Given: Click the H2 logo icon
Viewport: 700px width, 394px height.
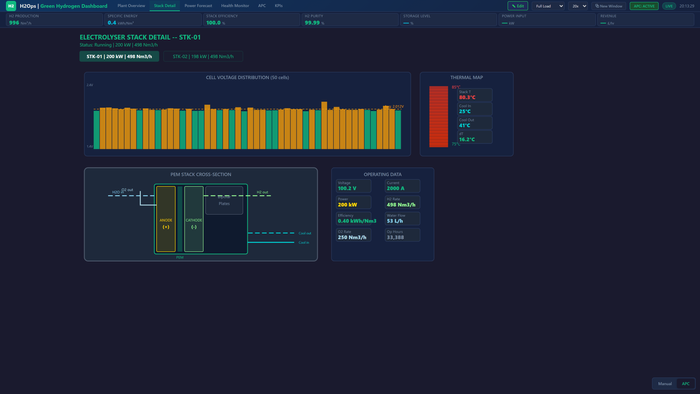Looking at the screenshot, I should [11, 6].
